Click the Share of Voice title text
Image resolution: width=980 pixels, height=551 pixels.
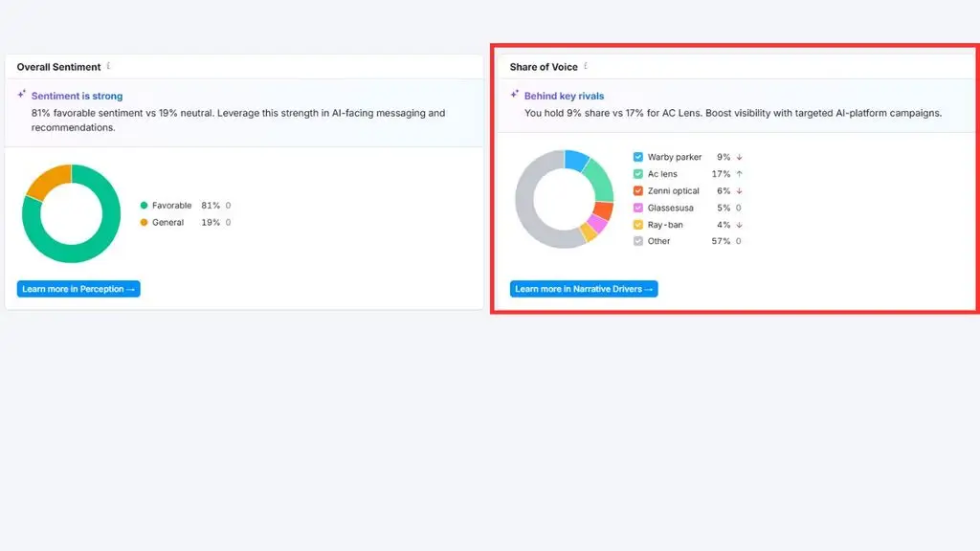coord(544,67)
